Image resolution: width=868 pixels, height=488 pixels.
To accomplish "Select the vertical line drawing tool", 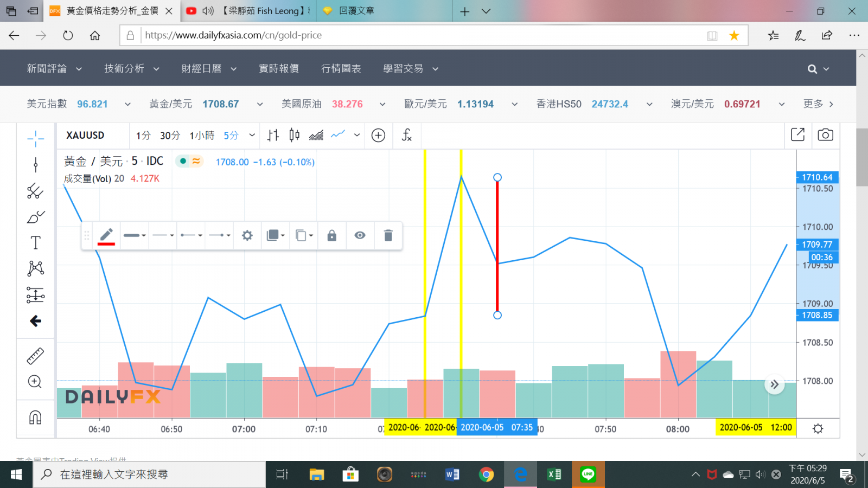I will 35,165.
